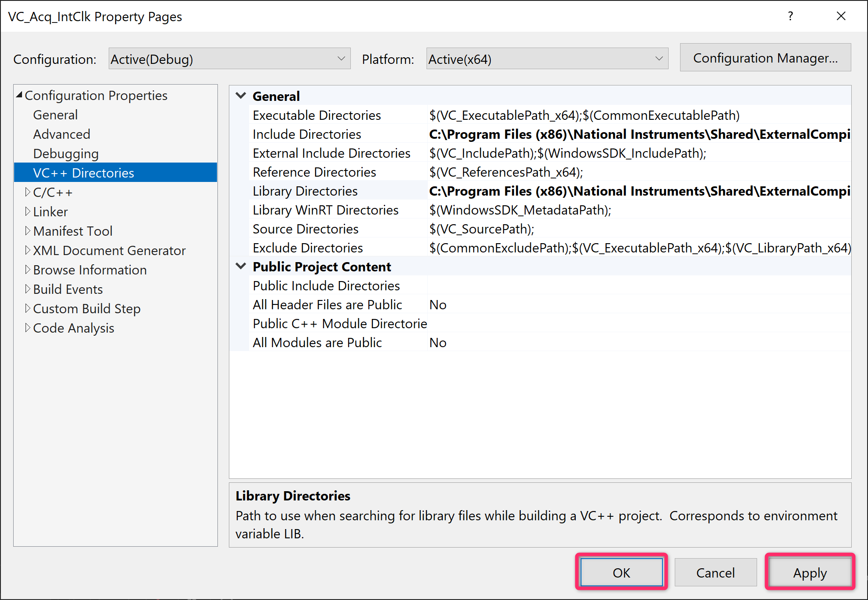This screenshot has height=600, width=868.
Task: Select the Executable Directories property
Action: [x=317, y=115]
